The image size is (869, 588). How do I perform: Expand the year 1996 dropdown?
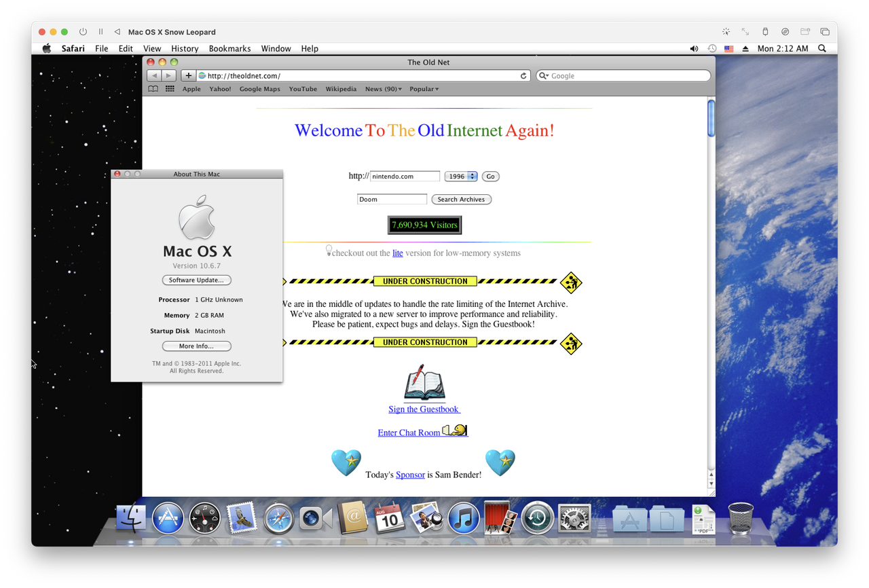point(461,177)
